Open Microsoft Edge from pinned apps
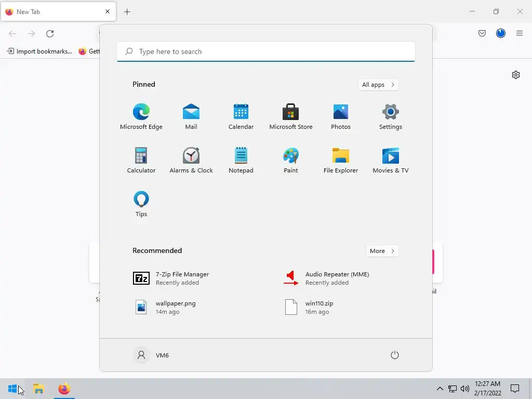This screenshot has width=532, height=399. [141, 117]
